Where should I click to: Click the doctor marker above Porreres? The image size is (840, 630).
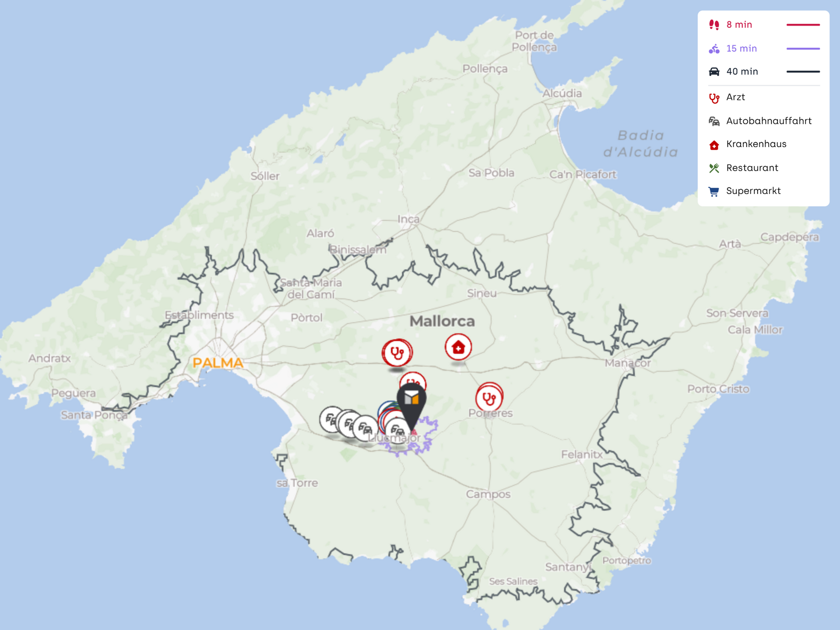(x=489, y=398)
